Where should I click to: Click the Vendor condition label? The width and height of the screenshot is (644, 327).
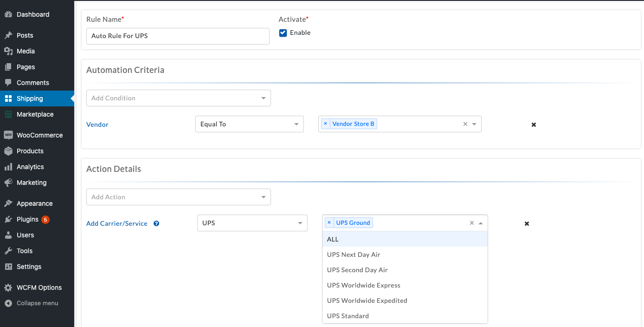(x=97, y=124)
